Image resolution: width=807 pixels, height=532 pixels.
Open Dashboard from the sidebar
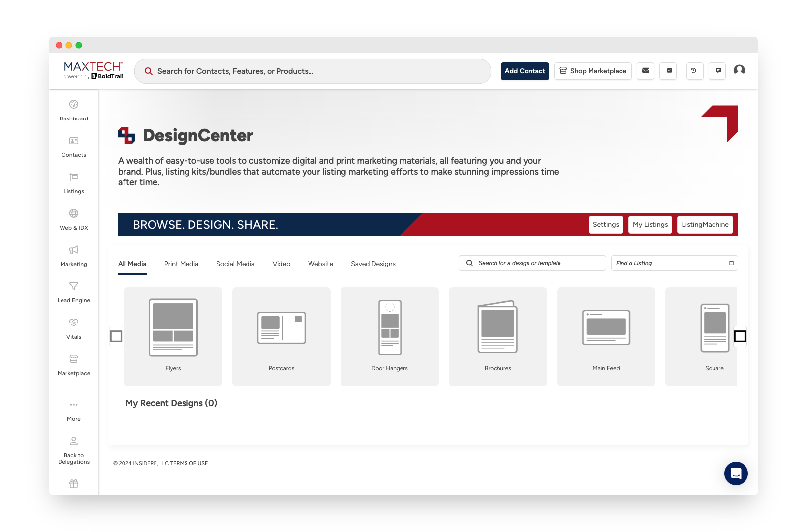coord(73,110)
